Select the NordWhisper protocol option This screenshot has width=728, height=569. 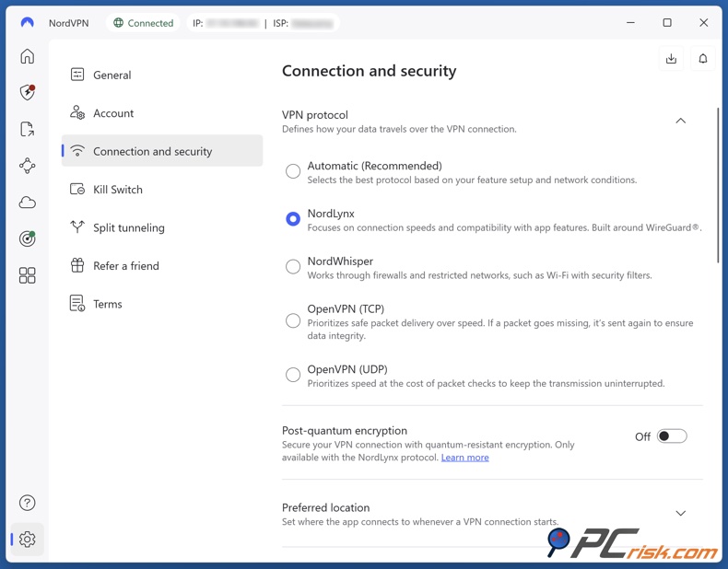[x=293, y=267]
